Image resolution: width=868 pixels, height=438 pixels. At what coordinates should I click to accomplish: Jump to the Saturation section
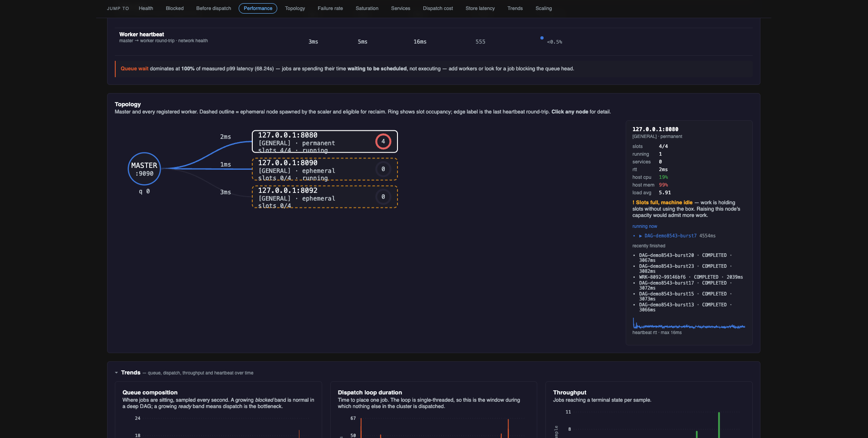(367, 8)
